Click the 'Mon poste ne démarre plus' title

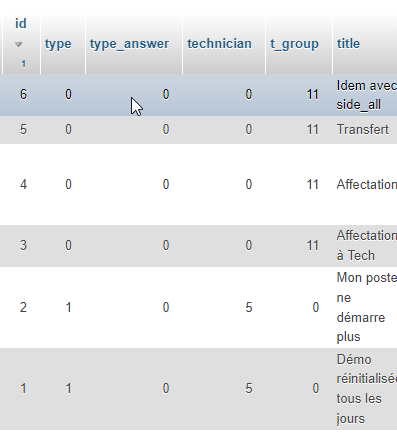click(364, 307)
